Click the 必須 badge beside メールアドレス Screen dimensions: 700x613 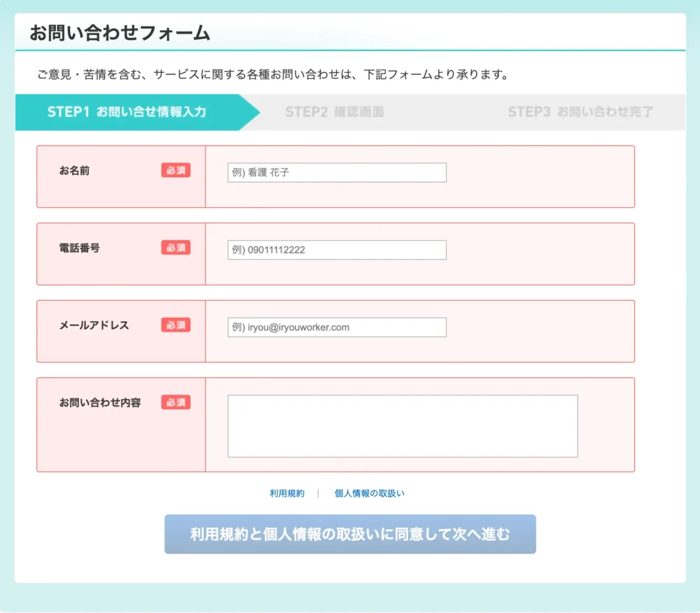coord(176,325)
